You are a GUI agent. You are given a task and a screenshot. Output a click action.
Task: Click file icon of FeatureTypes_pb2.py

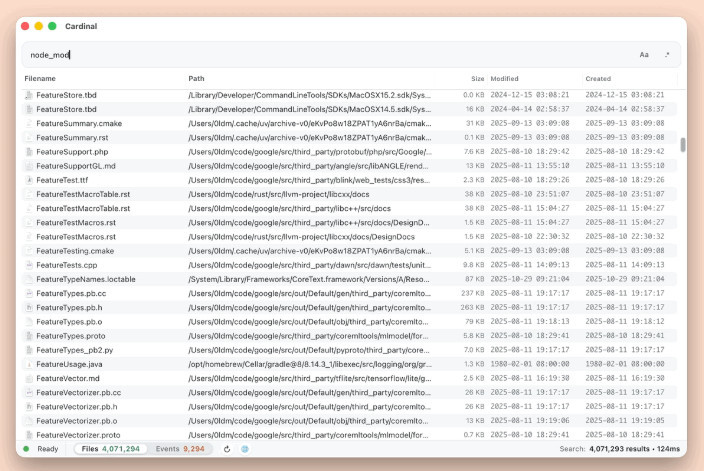tap(29, 350)
